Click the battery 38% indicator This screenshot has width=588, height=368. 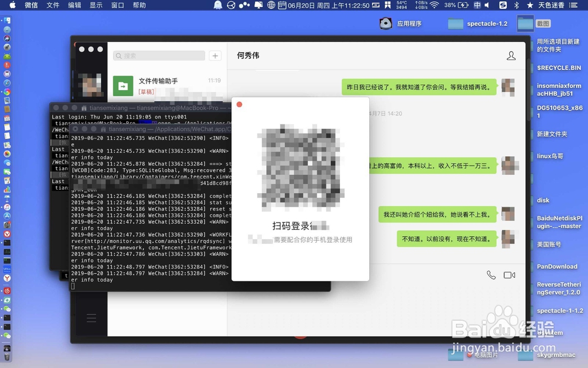click(x=456, y=5)
